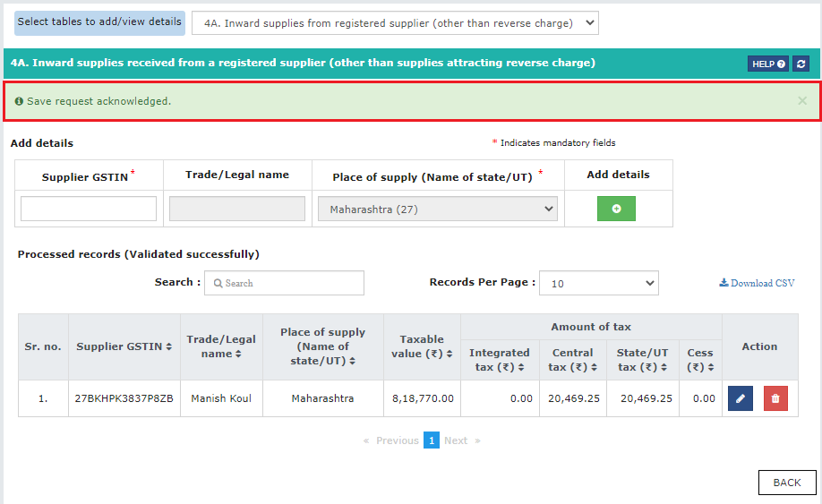This screenshot has height=504, width=822.
Task: Sort by Integrated tax column
Action: pyautogui.click(x=521, y=367)
